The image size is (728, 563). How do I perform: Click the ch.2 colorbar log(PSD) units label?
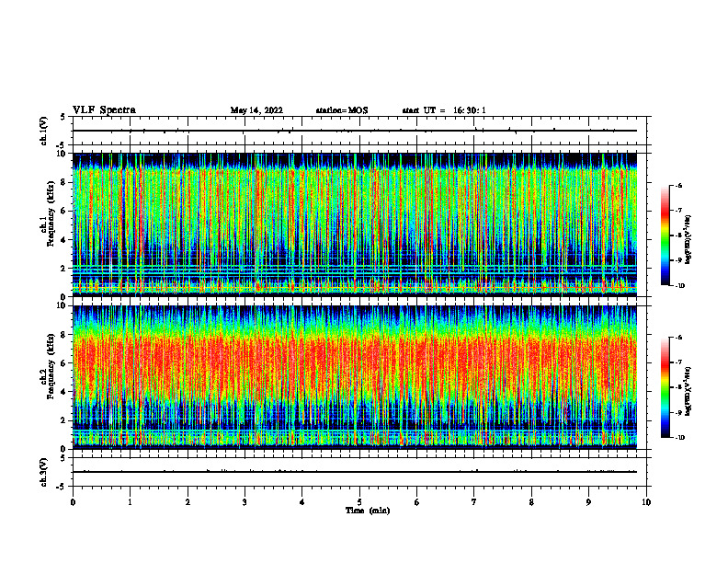pos(688,391)
